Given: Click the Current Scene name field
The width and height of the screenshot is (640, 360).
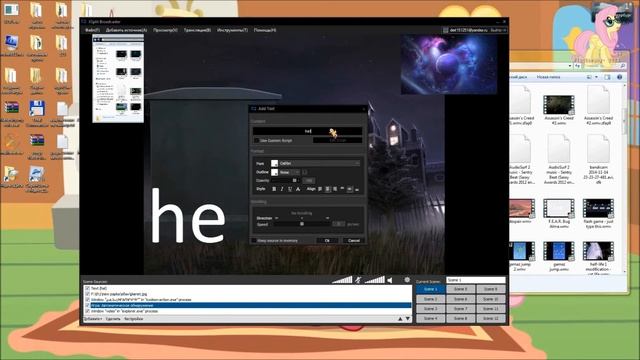Looking at the screenshot, I should [x=476, y=280].
